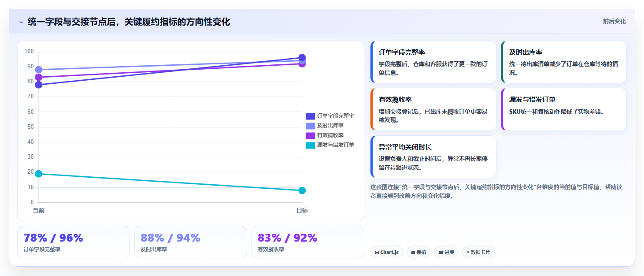Viewport: 644px width, 276px height.
Task: Click the lightning icon beside the title
Action: pos(21,22)
